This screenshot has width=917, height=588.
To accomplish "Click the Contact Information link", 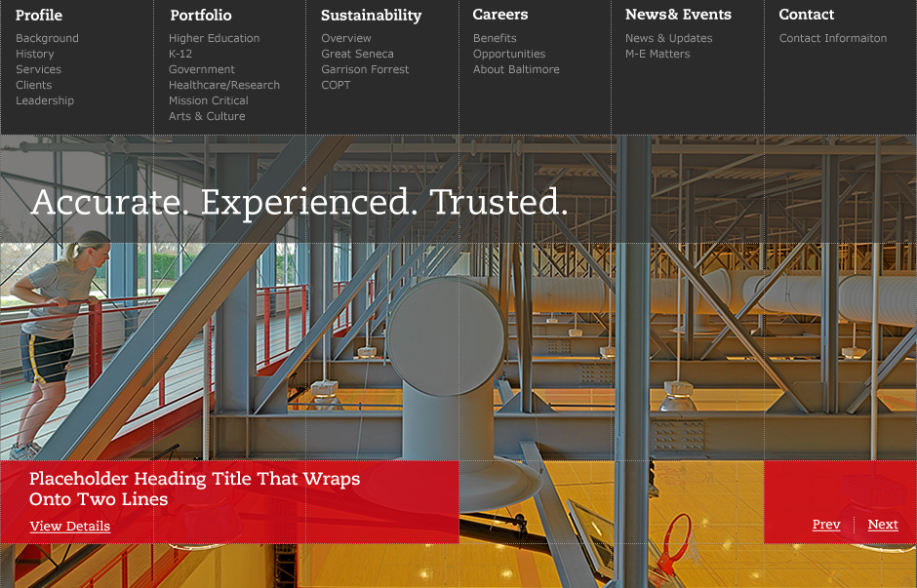I will [x=832, y=38].
